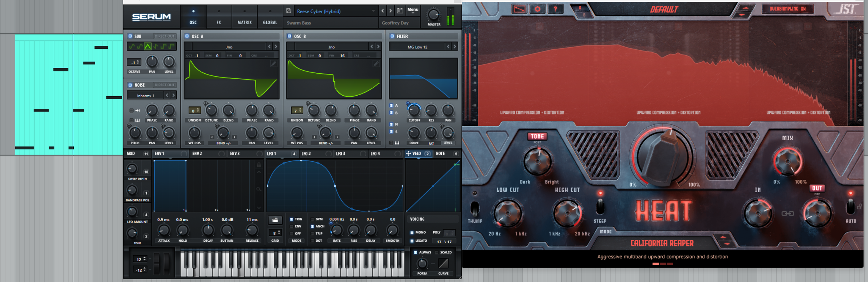Viewport: 868px width, 282px height.
Task: Toggle the NOISE oscillator enable switch
Action: (x=130, y=85)
